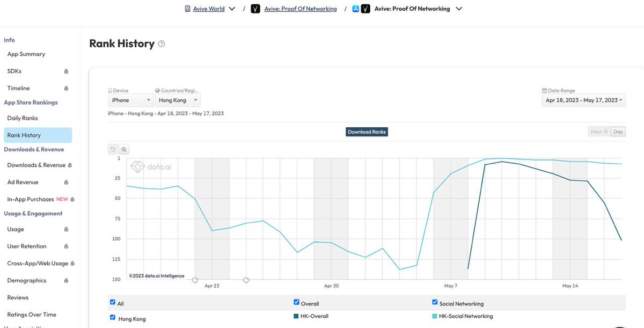Screen dimensions: 644x328
Task: Follow the underlined Avive: Proof Of Networking link
Action: [x=301, y=9]
